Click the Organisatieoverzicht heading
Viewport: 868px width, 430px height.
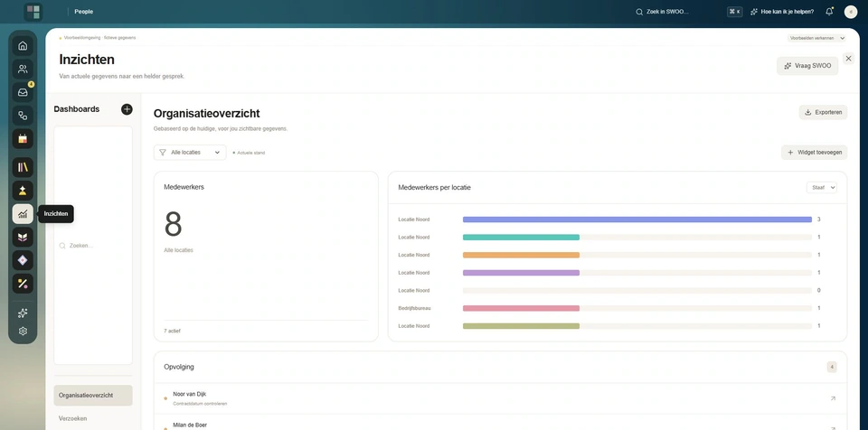[206, 114]
